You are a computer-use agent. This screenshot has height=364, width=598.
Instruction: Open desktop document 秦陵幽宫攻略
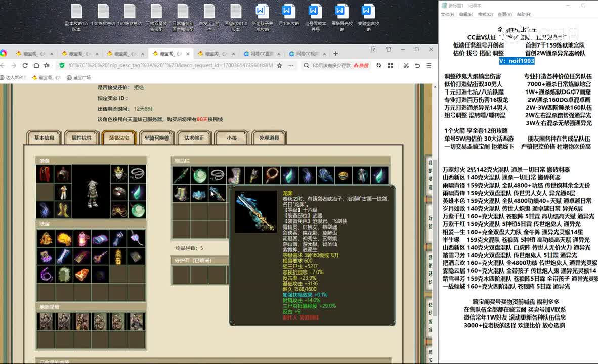[368, 18]
